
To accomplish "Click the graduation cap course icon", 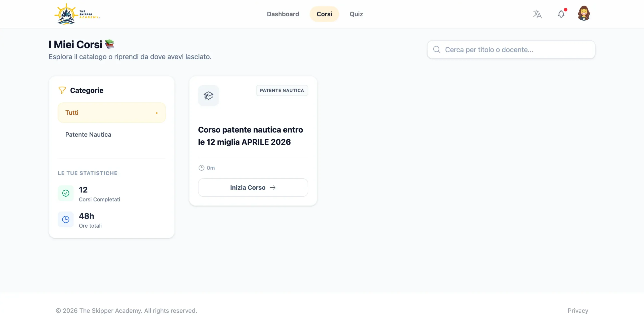I will click(x=208, y=96).
